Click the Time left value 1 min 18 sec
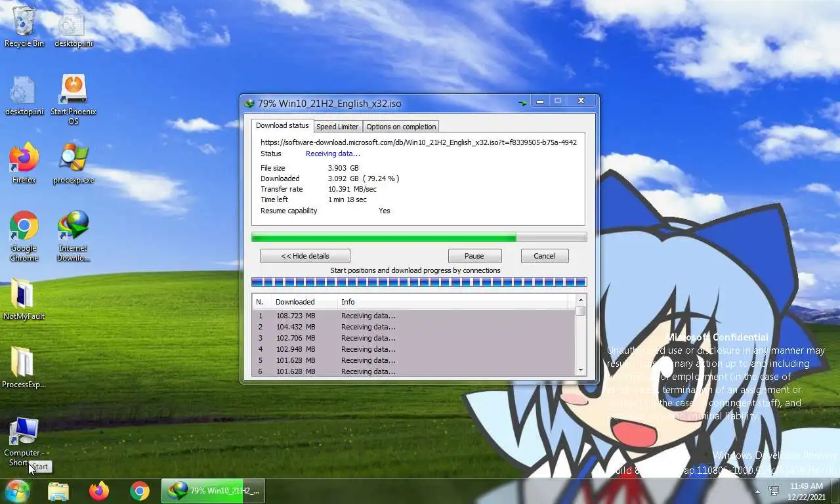This screenshot has width=840, height=504. pyautogui.click(x=347, y=199)
